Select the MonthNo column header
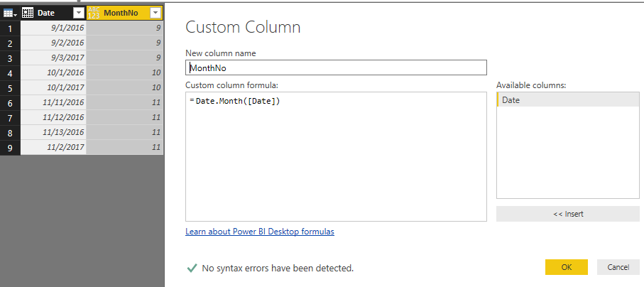The image size is (644, 287). (x=125, y=13)
